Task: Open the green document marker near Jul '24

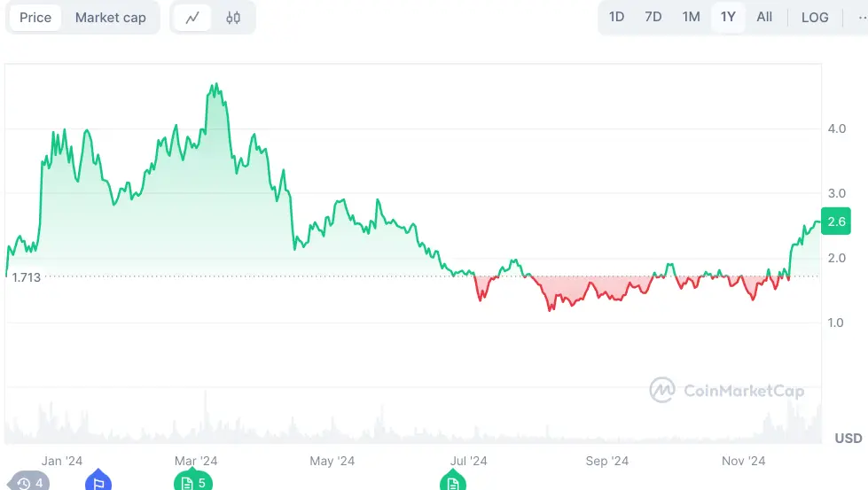Action: [x=453, y=480]
